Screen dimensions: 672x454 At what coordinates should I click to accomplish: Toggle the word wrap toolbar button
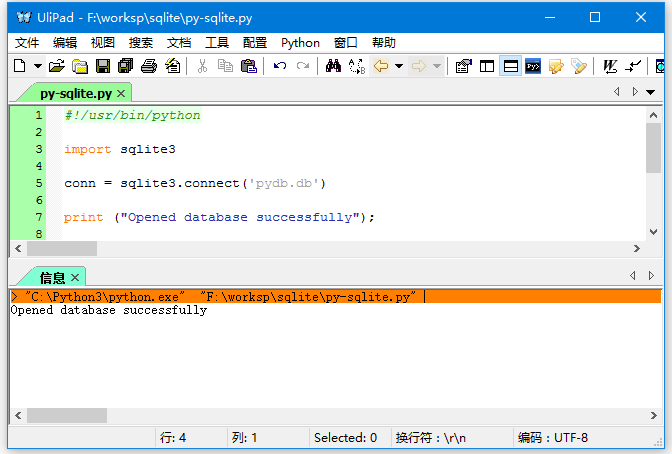(x=609, y=66)
